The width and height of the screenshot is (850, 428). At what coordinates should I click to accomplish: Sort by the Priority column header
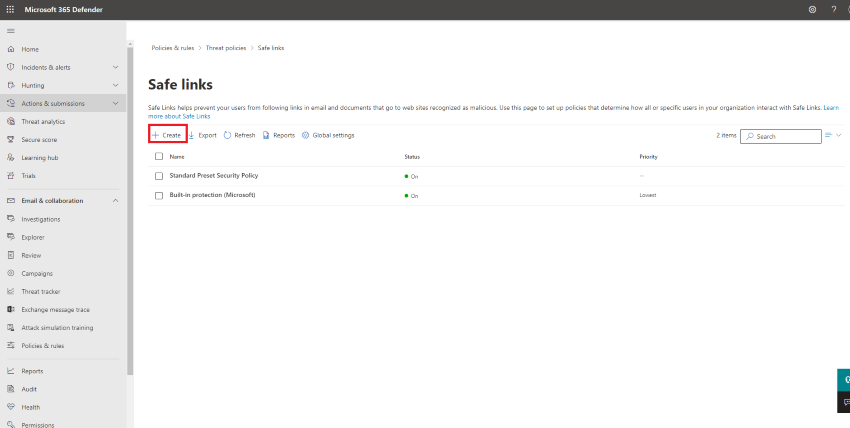click(648, 157)
